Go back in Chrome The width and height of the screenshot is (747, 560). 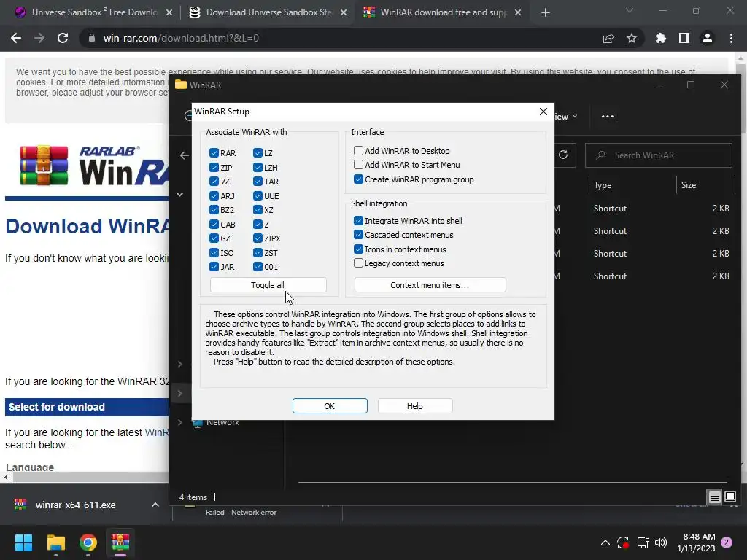tap(16, 38)
